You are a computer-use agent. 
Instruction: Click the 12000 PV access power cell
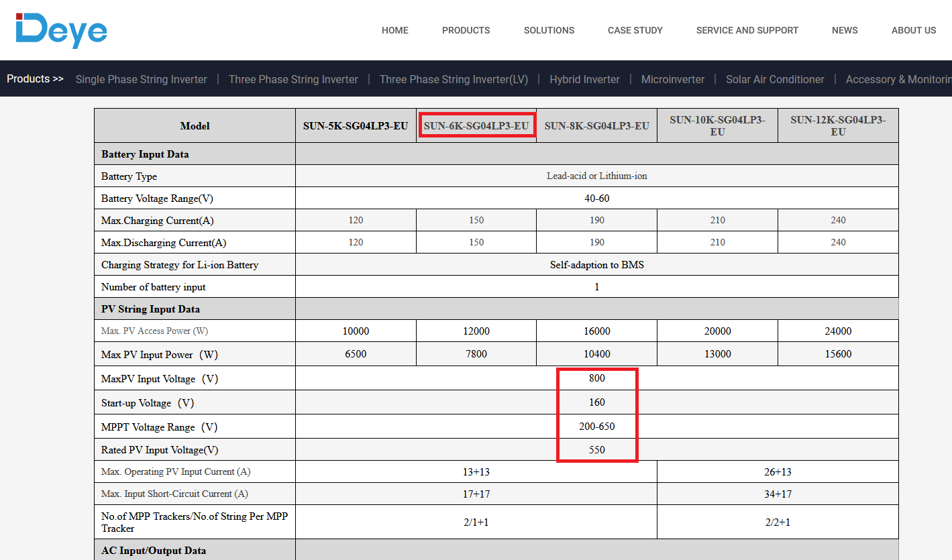coord(476,331)
